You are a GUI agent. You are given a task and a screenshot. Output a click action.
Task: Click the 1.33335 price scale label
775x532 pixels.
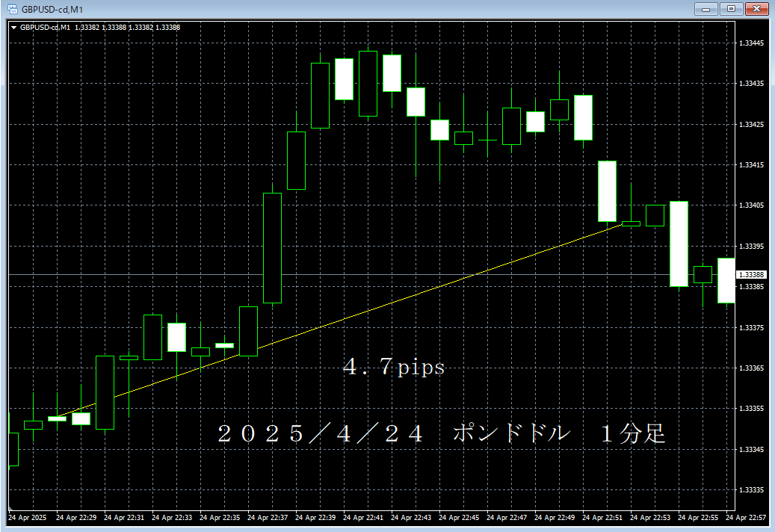[x=751, y=490]
